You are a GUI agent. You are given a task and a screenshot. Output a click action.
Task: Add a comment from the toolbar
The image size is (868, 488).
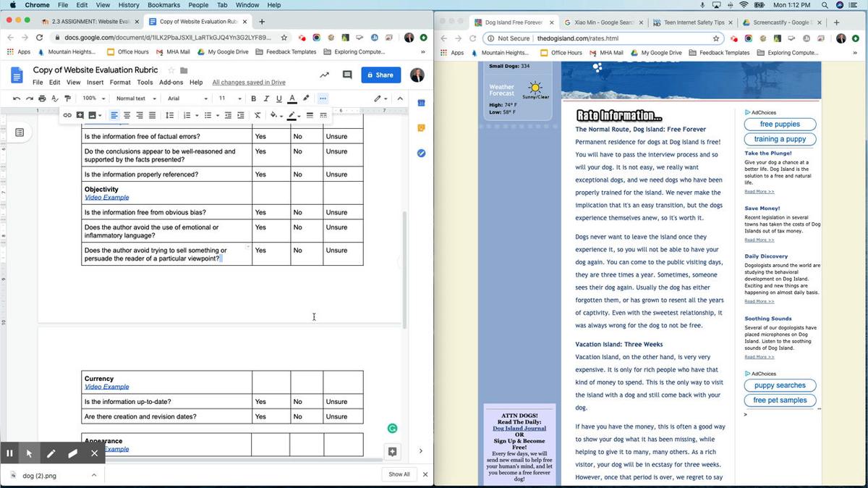click(80, 115)
